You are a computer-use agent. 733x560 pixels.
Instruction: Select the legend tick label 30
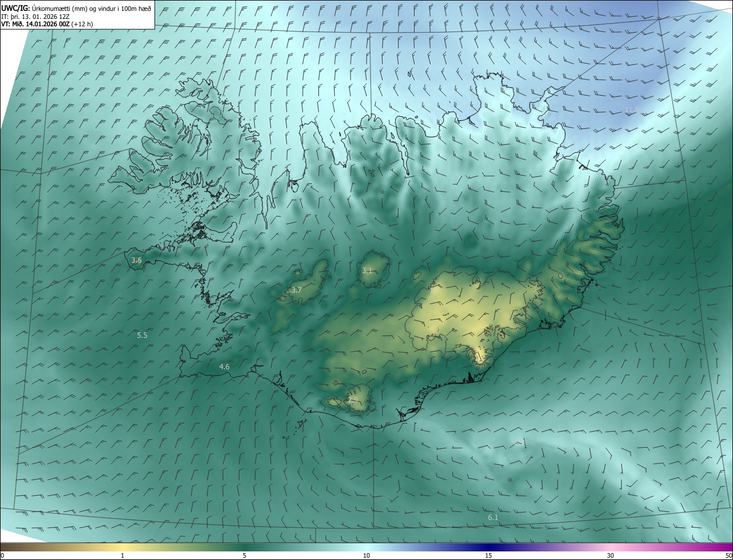(x=610, y=555)
